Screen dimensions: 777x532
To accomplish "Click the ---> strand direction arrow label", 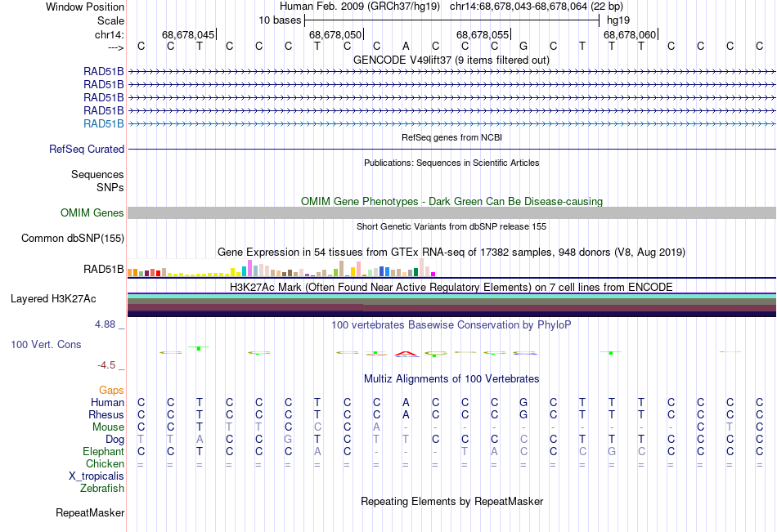I will 115,47.
